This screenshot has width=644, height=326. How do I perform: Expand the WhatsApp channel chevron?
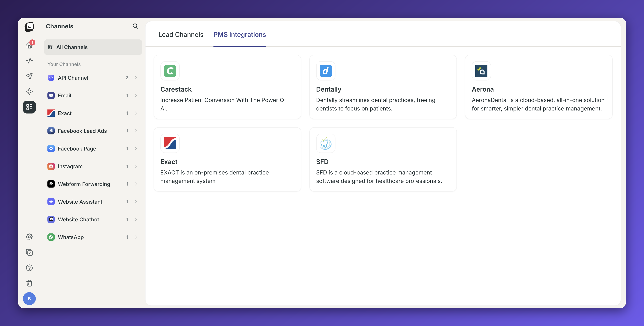136,237
